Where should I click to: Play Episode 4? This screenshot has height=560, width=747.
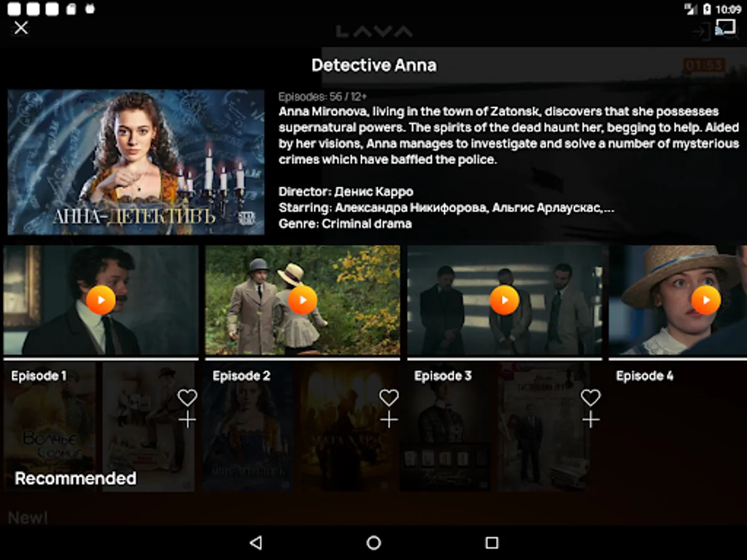click(x=706, y=300)
